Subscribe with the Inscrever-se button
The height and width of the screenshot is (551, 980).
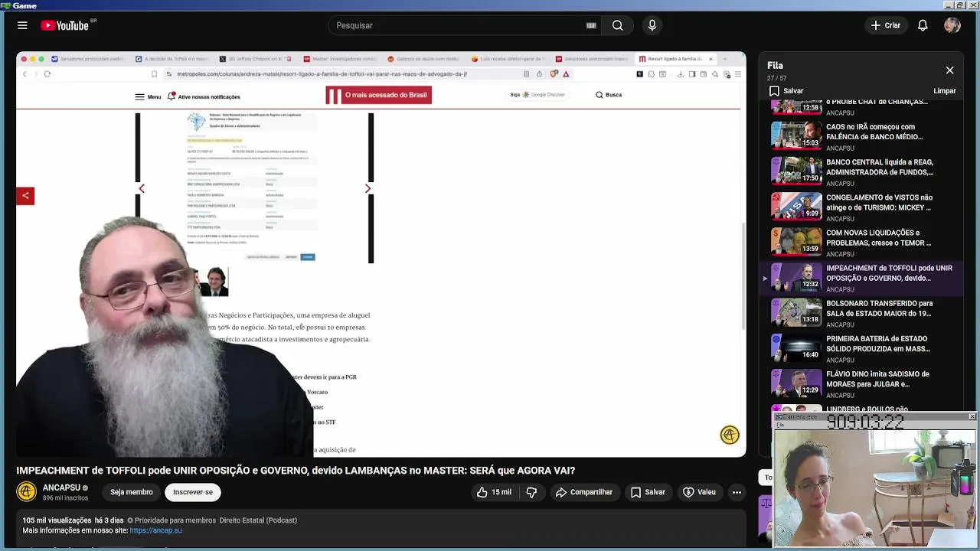[x=193, y=492]
